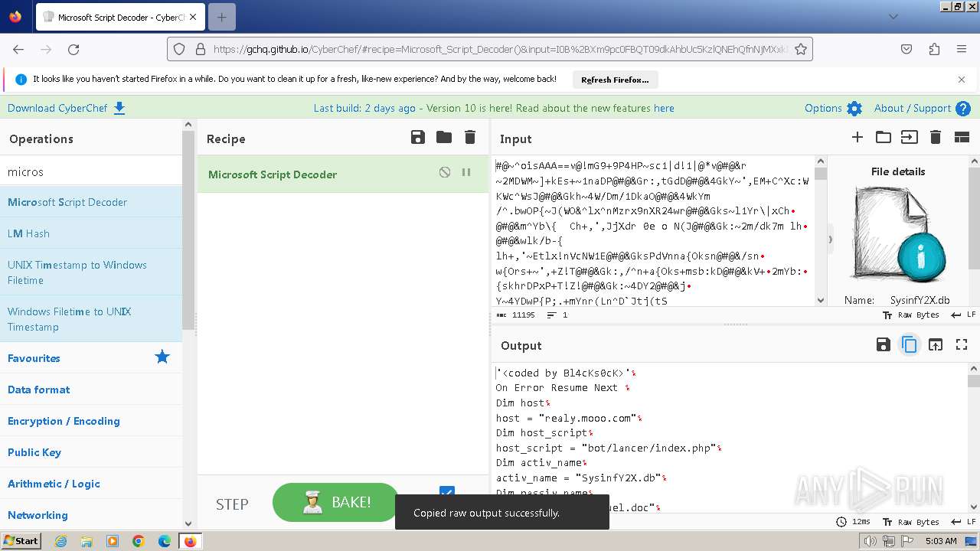The width and height of the screenshot is (980, 551).
Task: Open file as input
Action: 910,138
